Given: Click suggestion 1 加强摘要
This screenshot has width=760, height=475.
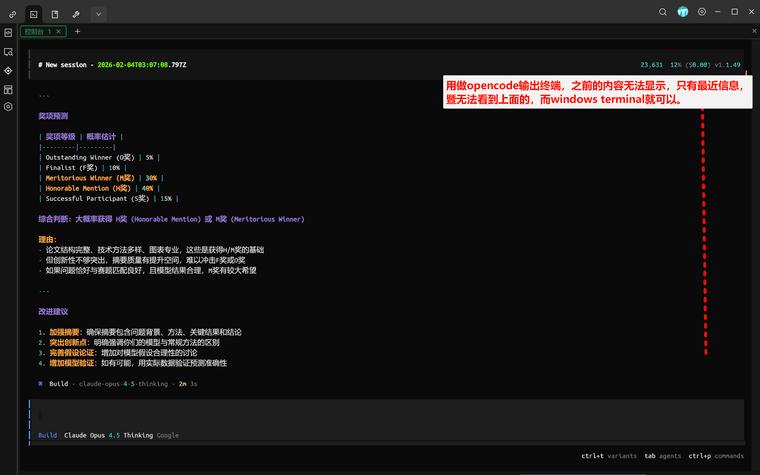Looking at the screenshot, I should point(140,332).
